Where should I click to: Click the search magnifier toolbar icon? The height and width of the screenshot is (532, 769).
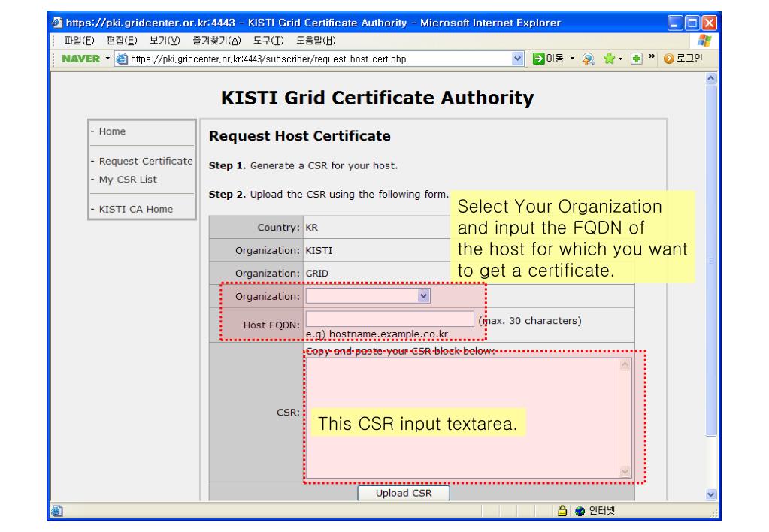point(588,59)
